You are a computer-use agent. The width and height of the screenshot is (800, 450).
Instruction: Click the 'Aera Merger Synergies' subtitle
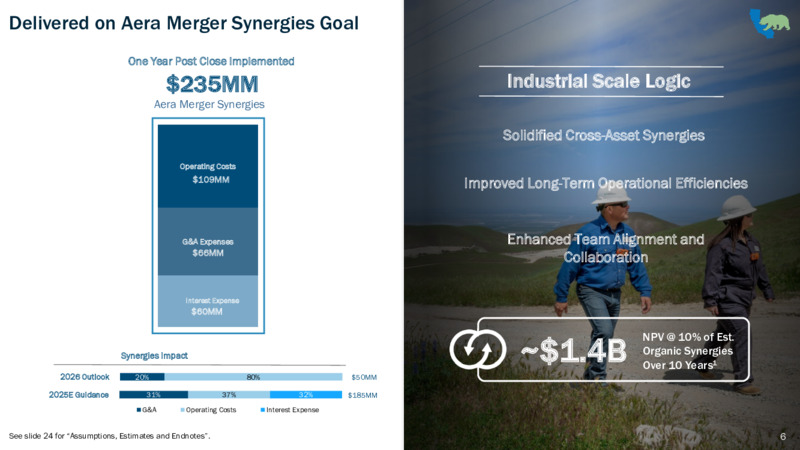[x=209, y=104]
